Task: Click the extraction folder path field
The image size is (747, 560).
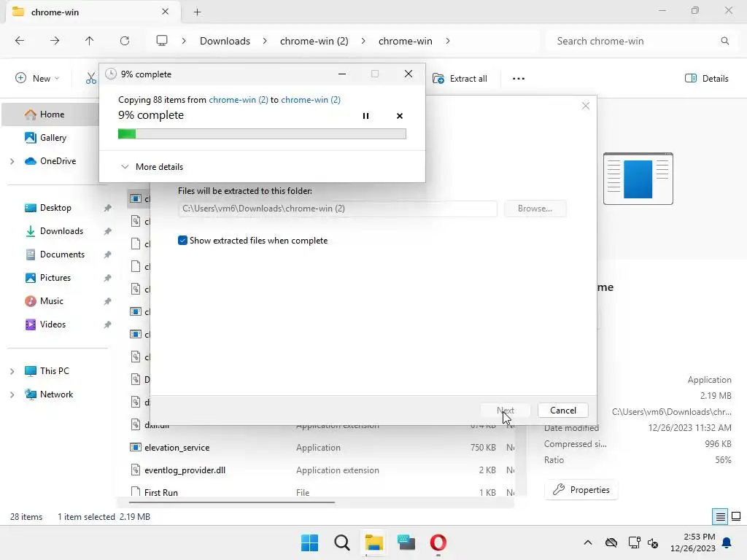Action: pos(337,209)
